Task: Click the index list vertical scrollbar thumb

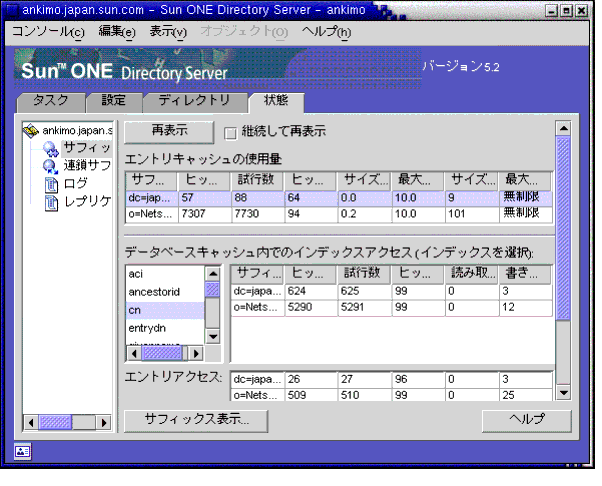Action: [x=213, y=289]
